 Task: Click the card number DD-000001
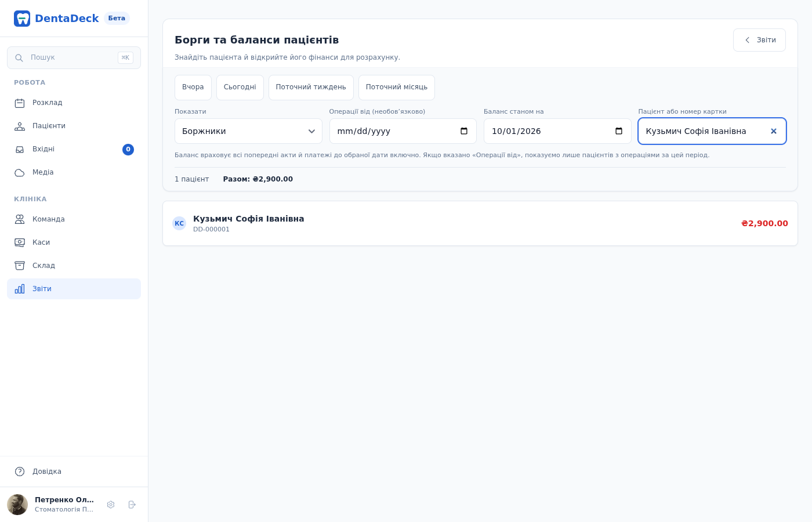[211, 230]
